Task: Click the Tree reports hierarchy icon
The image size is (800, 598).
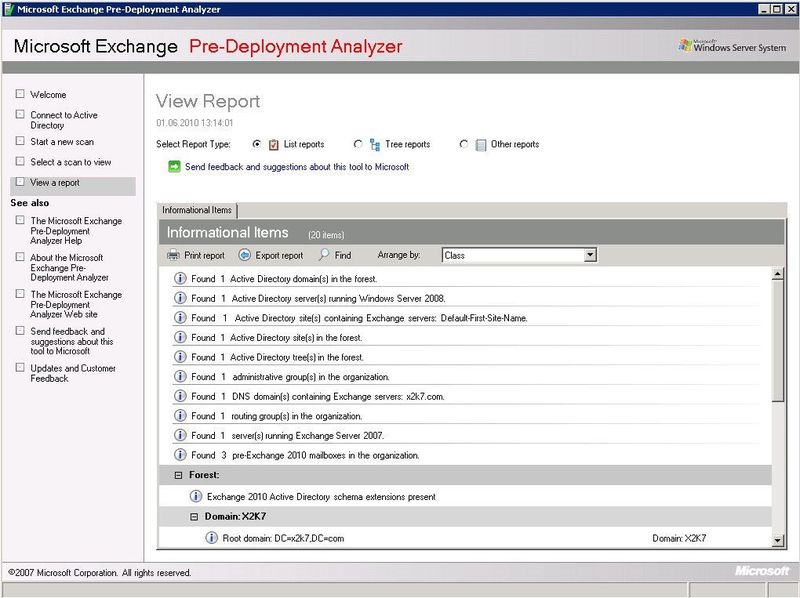Action: click(375, 145)
